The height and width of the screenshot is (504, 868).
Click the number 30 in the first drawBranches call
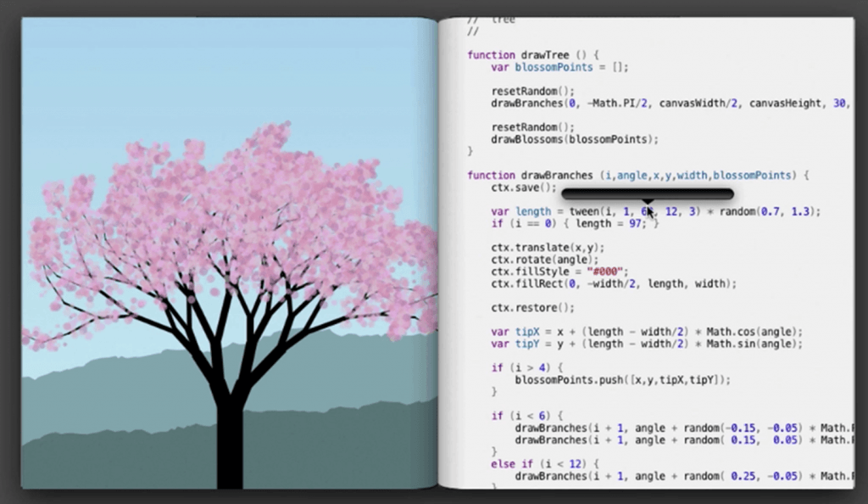(x=840, y=104)
